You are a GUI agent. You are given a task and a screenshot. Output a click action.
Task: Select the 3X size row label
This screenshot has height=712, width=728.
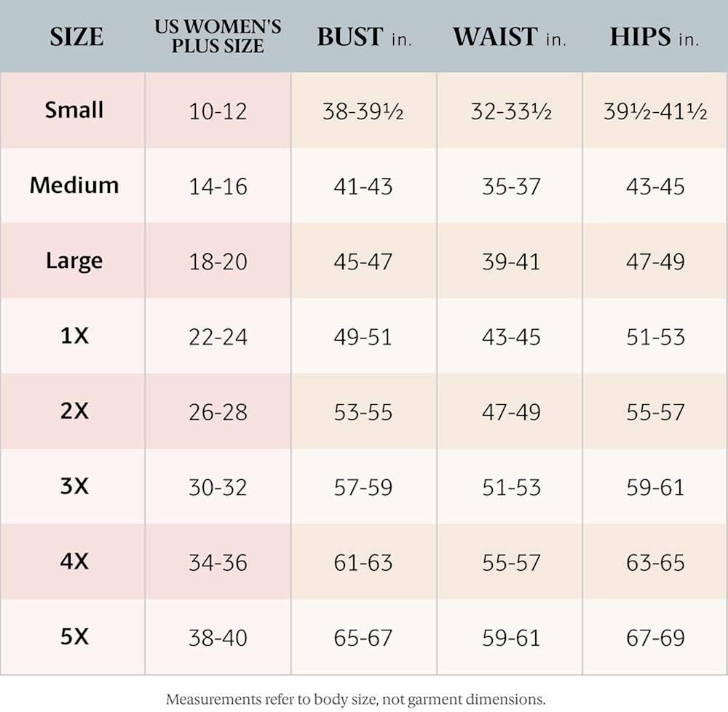[74, 486]
